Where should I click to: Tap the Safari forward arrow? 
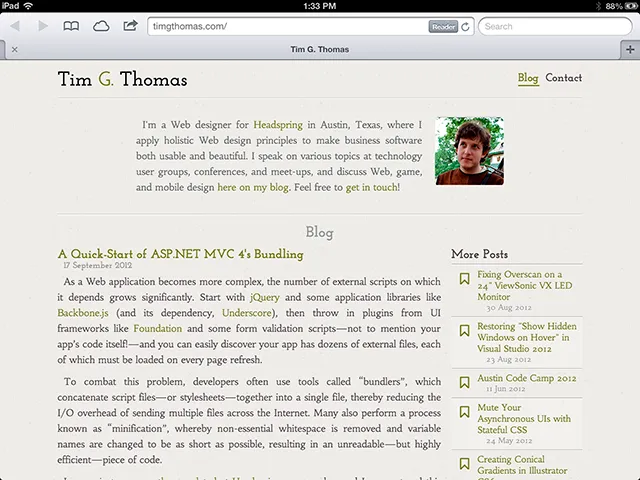click(42, 26)
